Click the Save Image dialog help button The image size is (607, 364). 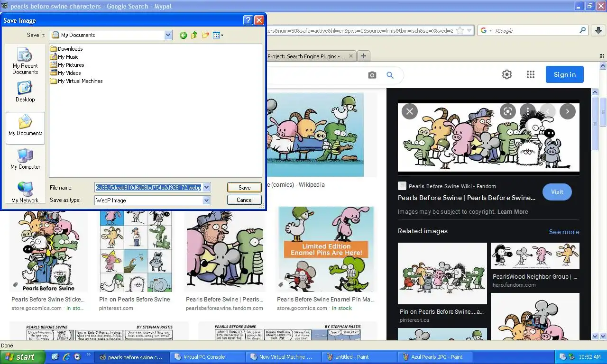(x=248, y=20)
